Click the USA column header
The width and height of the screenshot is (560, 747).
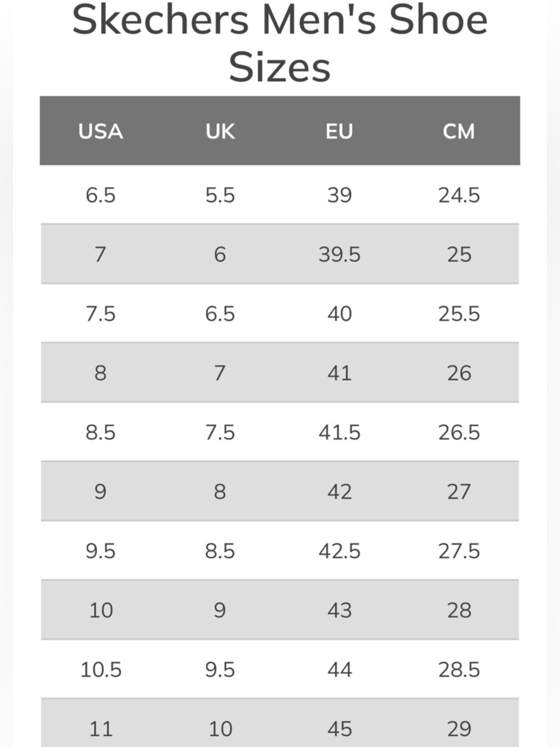pos(101,131)
